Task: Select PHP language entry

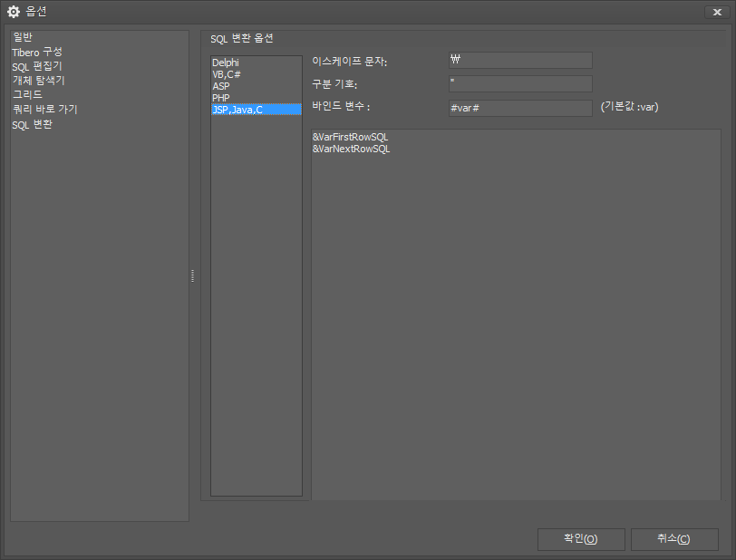Action: [257, 98]
